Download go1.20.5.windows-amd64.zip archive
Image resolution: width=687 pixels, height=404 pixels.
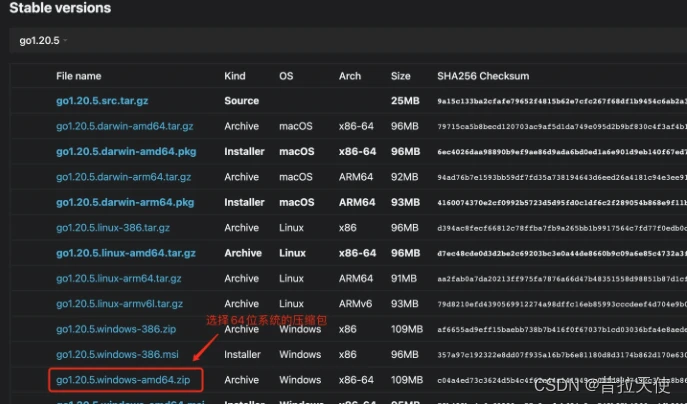tap(123, 380)
